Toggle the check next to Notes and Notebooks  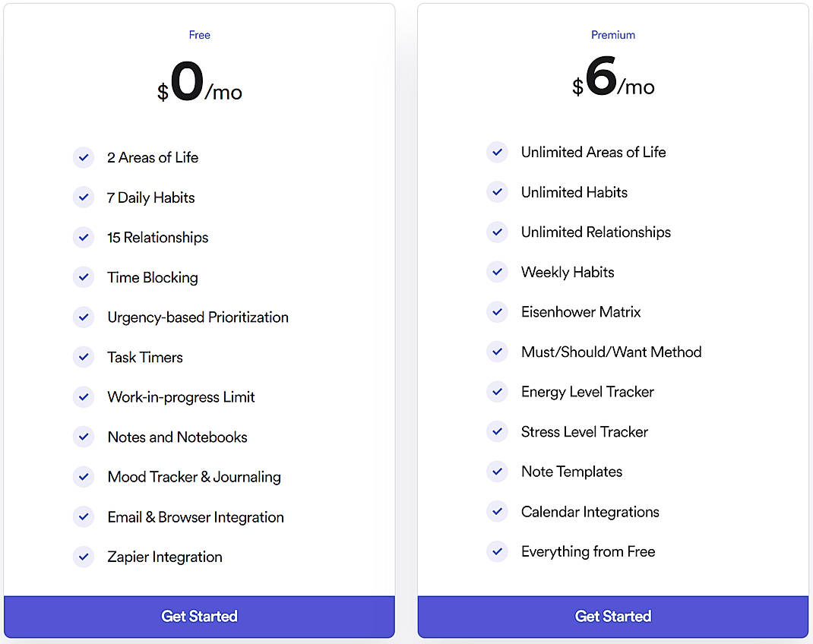tap(84, 437)
